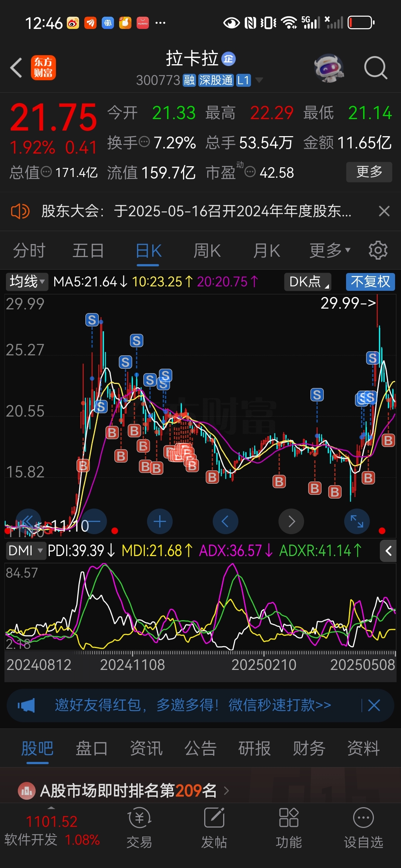Image resolution: width=401 pixels, height=868 pixels.
Task: Change the 不复权 adjustment mode
Action: coord(371,282)
